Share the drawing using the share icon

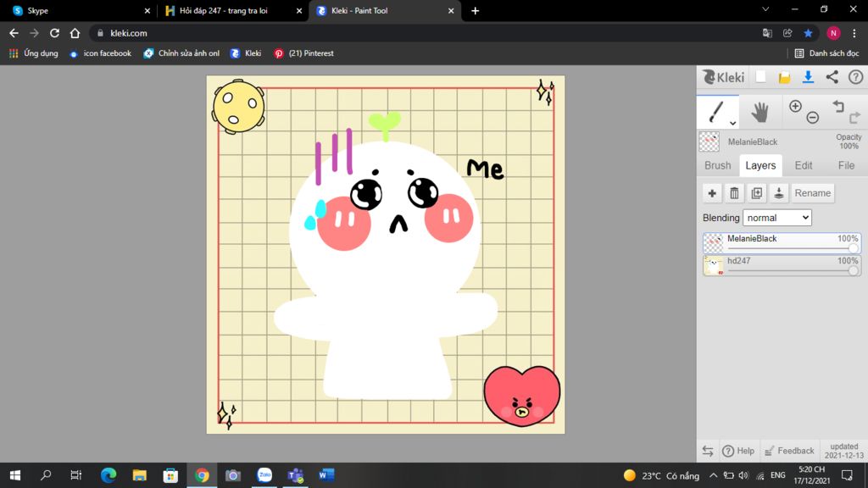832,77
